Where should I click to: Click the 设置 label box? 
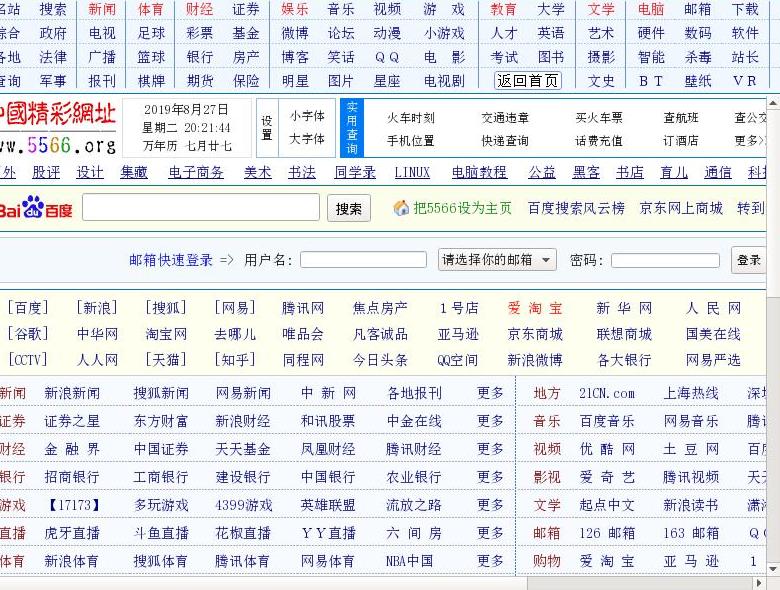coord(267,128)
